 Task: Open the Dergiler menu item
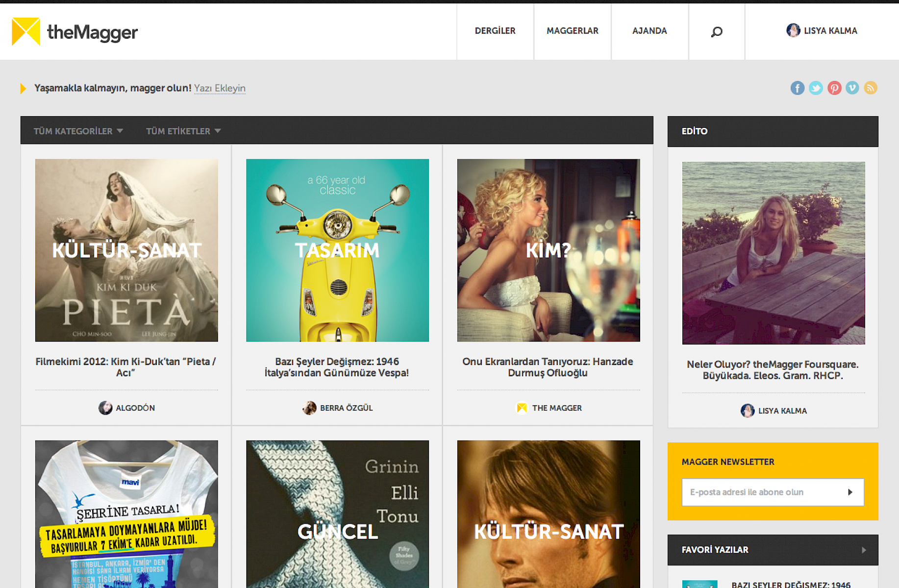tap(495, 31)
